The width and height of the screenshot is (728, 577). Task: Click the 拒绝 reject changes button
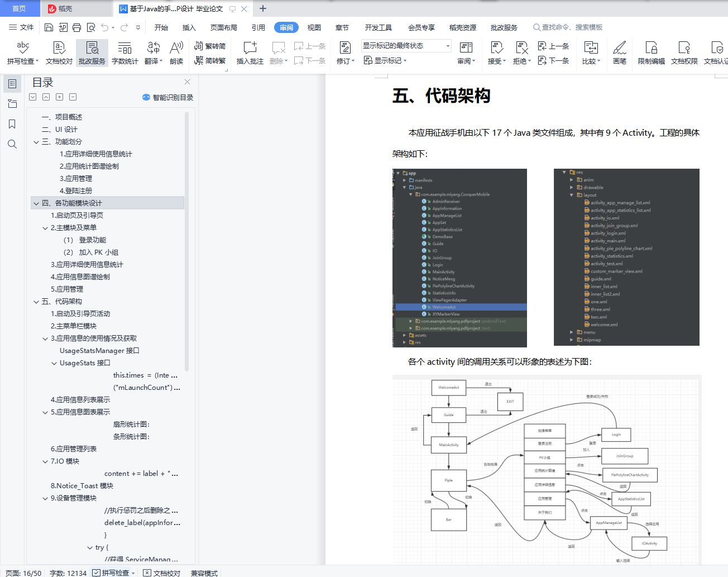tap(521, 53)
